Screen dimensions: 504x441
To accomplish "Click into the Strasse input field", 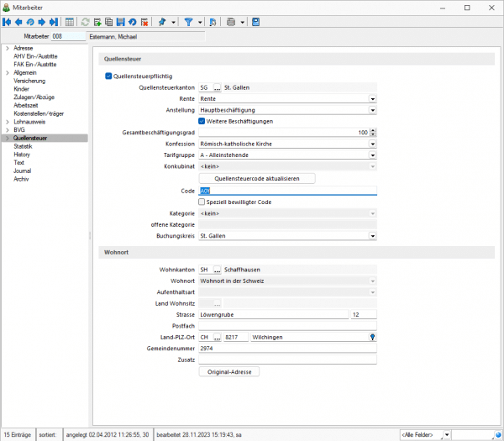I will tap(272, 314).
